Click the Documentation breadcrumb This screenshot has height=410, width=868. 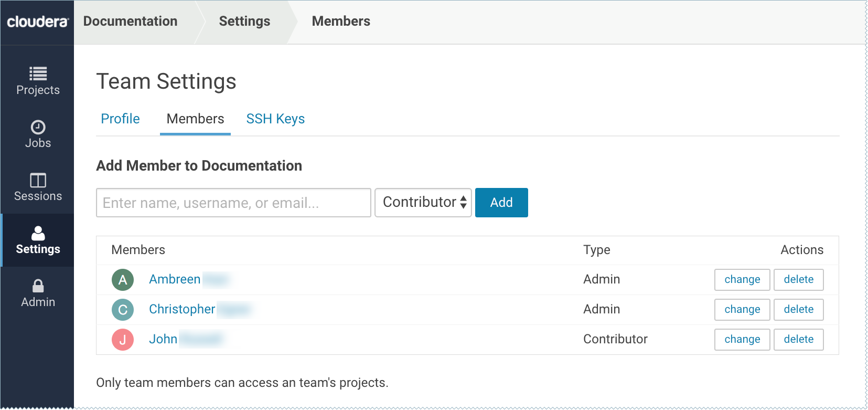131,22
